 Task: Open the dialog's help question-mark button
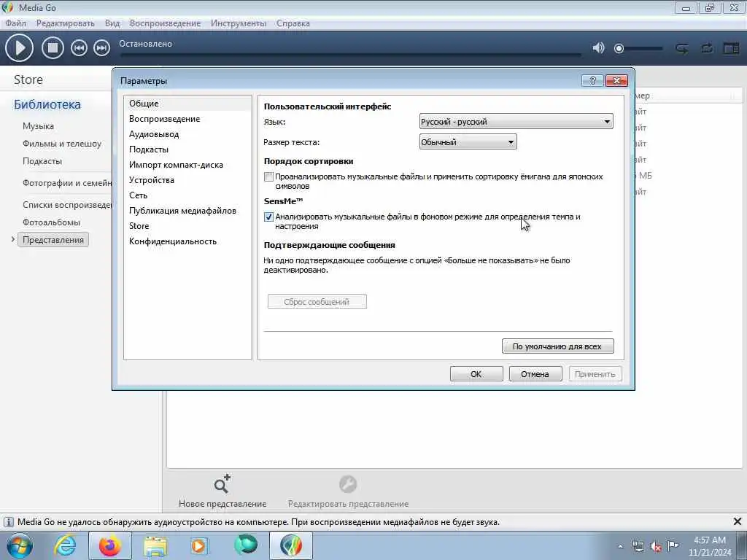pyautogui.click(x=592, y=80)
